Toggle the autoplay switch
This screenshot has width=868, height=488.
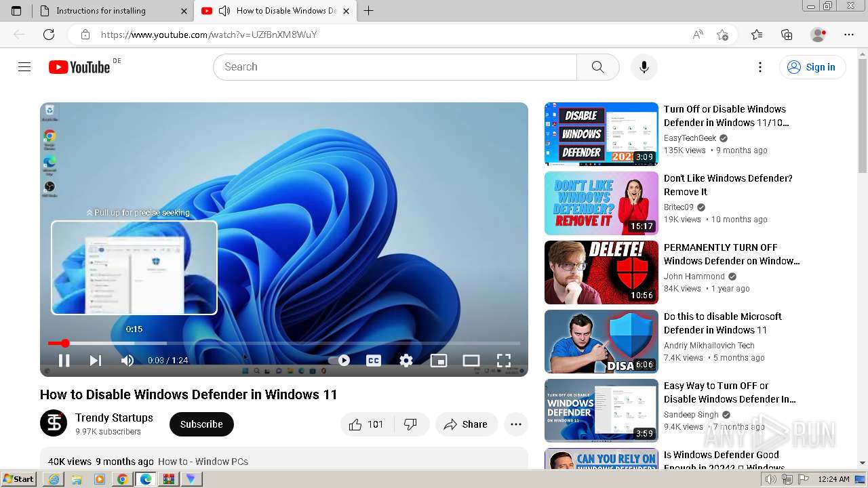point(339,361)
